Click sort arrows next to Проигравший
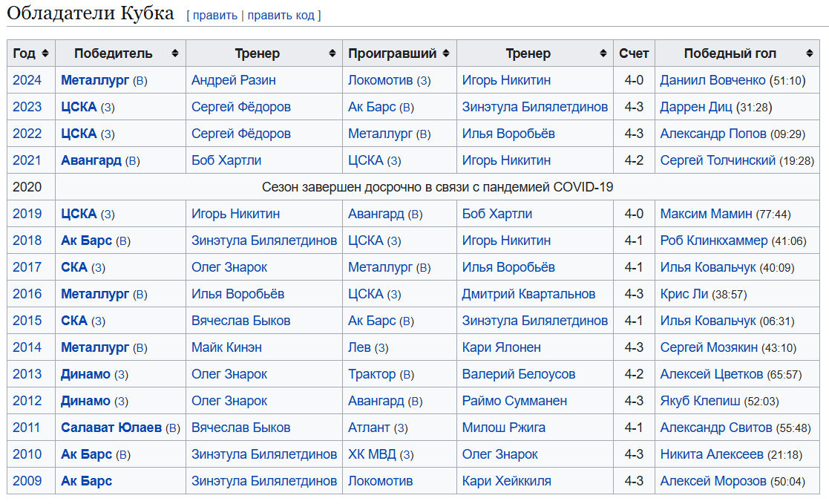 tap(445, 53)
